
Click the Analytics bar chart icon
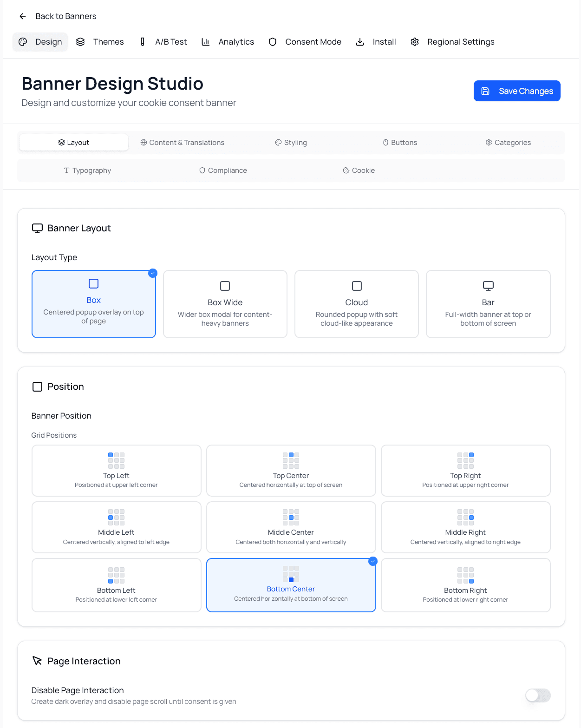pyautogui.click(x=206, y=42)
